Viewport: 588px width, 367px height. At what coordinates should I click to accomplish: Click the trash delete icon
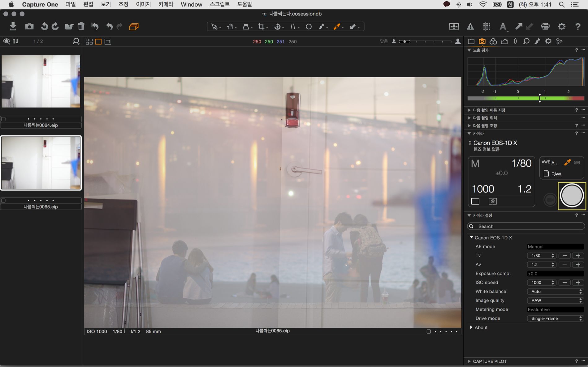coord(81,27)
